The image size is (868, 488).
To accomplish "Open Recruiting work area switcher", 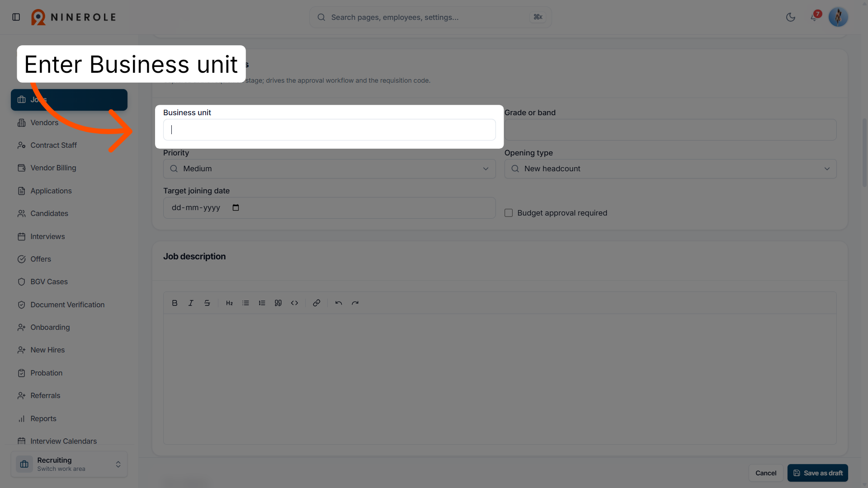I will tap(69, 464).
